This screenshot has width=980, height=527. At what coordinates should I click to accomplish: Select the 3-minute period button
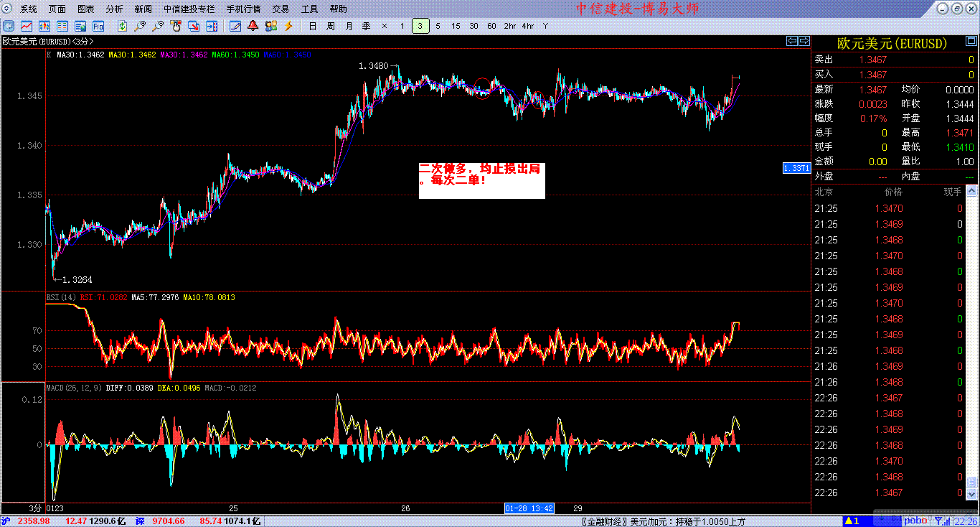pyautogui.click(x=420, y=26)
